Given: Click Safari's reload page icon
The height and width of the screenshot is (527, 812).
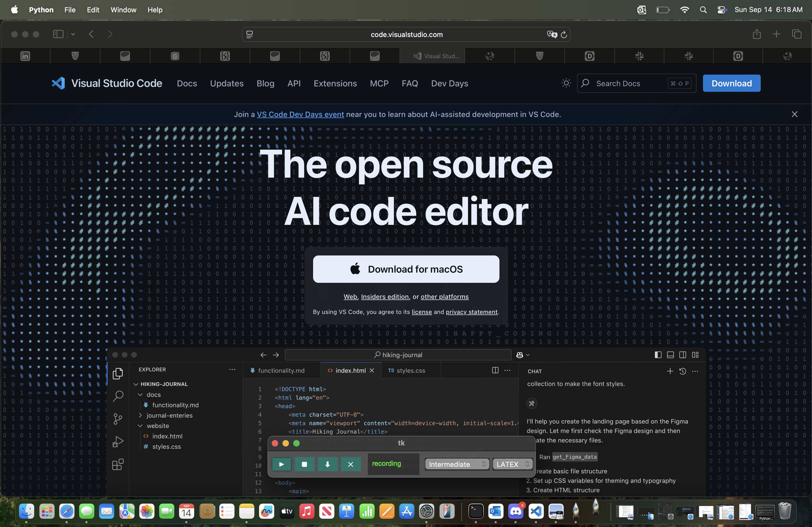Looking at the screenshot, I should point(564,34).
